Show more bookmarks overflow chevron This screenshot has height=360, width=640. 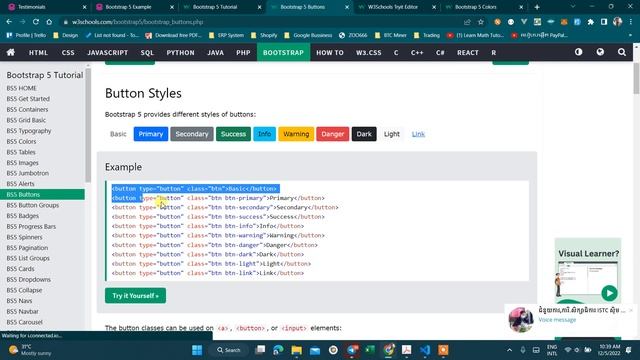(631, 36)
